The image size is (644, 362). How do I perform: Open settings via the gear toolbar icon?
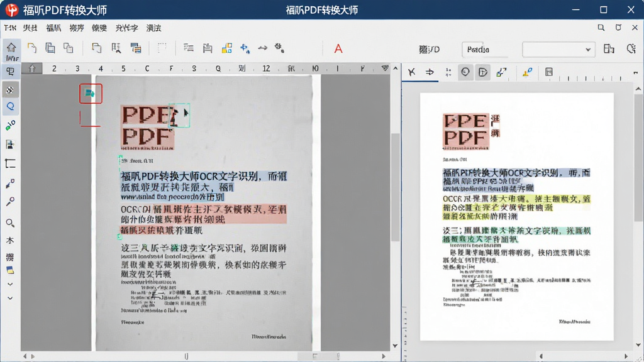click(279, 48)
